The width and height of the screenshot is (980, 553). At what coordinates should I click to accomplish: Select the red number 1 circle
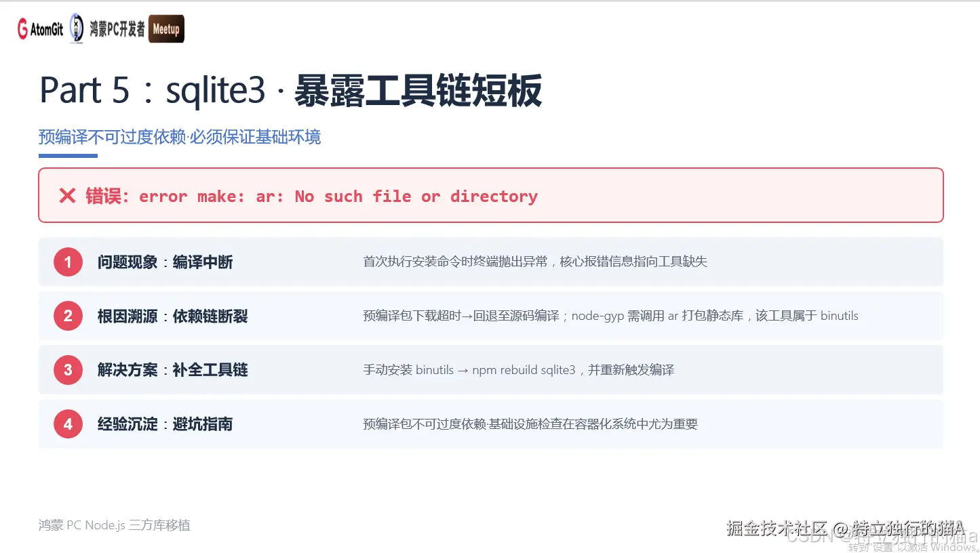[x=68, y=262]
